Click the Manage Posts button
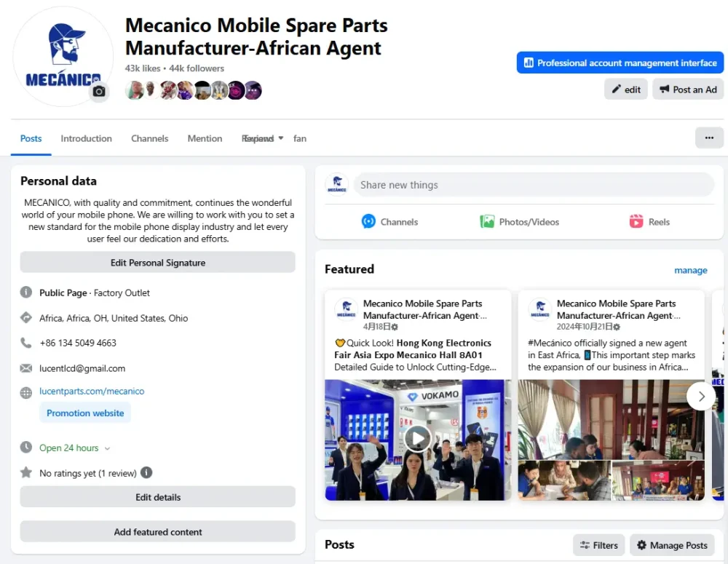Screen dimensions: 728x564 [x=672, y=545]
